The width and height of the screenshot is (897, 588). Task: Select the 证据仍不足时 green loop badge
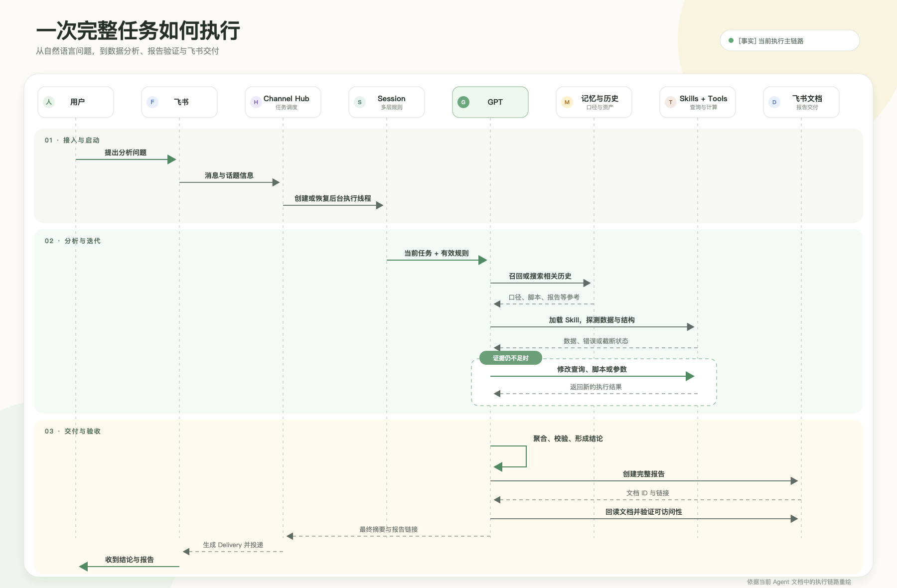coord(510,358)
